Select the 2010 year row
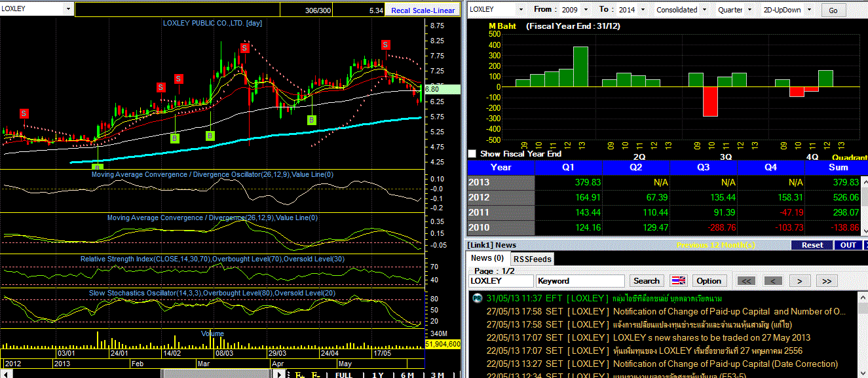Viewport: 868px width, 378px height. pyautogui.click(x=501, y=228)
